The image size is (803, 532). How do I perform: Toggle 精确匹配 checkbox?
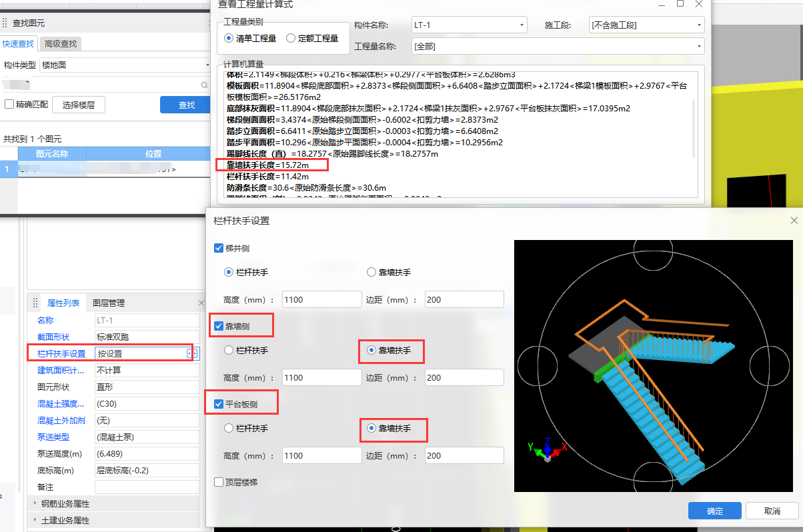pos(9,105)
